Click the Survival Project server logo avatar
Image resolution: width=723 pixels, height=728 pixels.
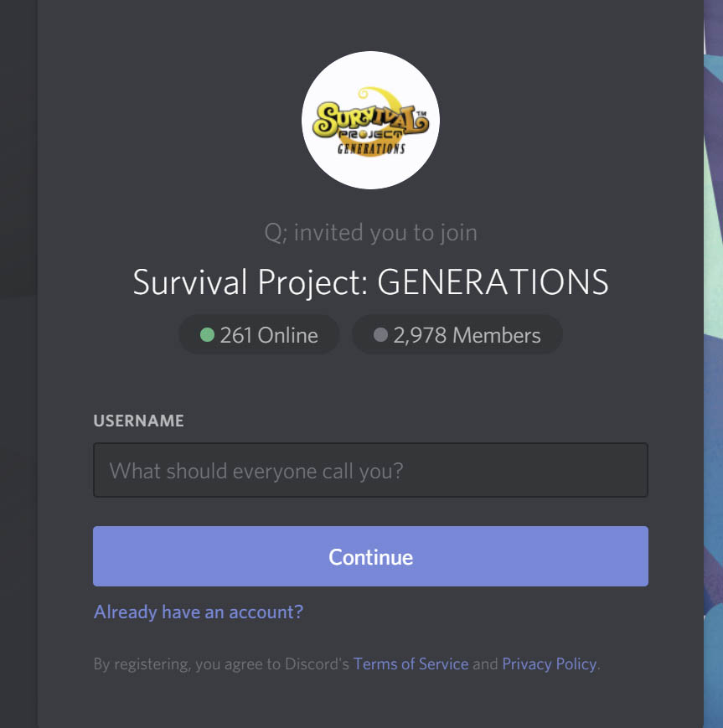click(370, 121)
